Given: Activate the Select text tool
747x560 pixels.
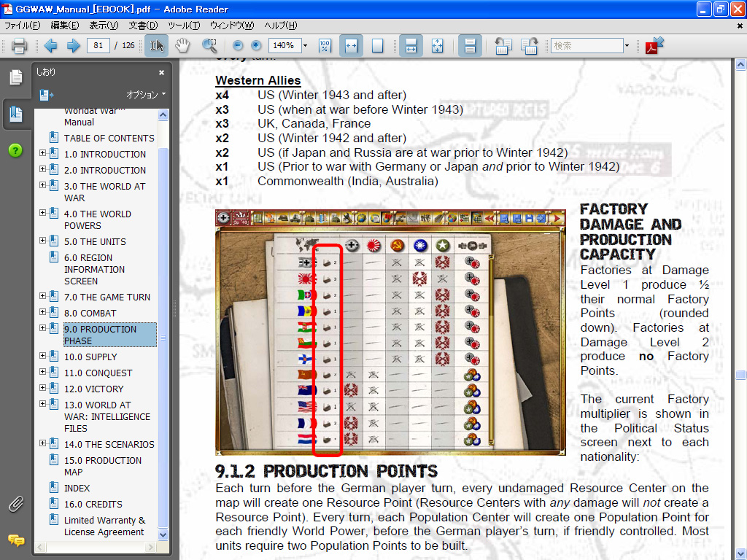Looking at the screenshot, I should [157, 46].
